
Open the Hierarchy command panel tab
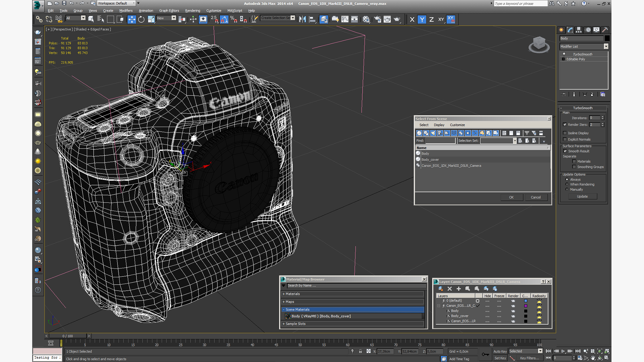click(579, 30)
